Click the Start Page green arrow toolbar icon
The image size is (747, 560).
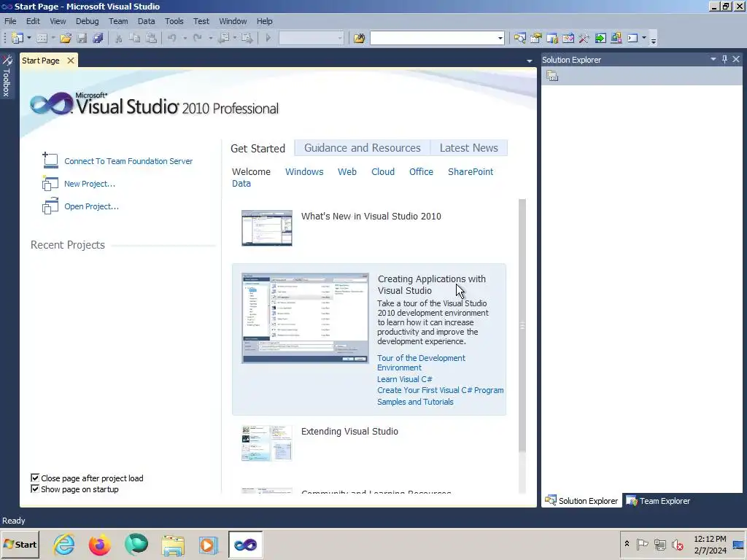600,38
